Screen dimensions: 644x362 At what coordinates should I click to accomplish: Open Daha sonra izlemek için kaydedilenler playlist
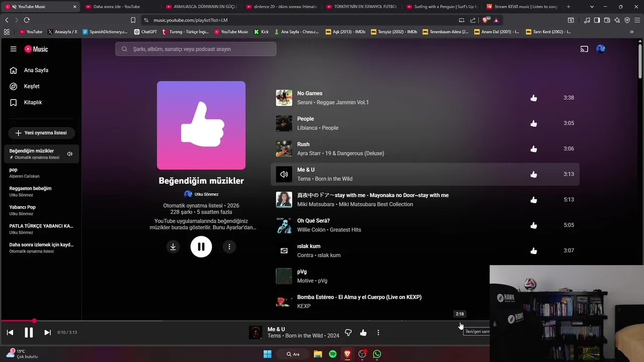click(x=41, y=247)
